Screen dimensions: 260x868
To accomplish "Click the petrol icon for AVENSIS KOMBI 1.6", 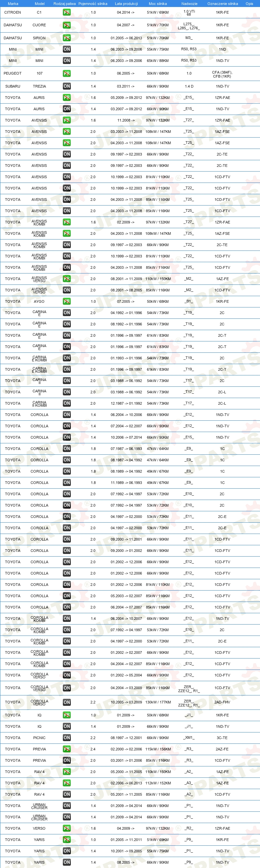I will click(66, 222).
